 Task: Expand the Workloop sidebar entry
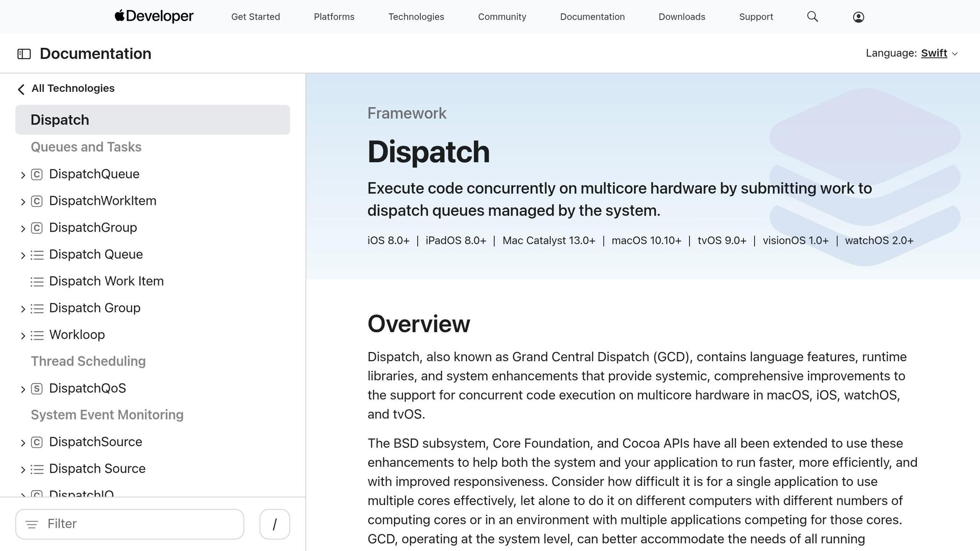(22, 335)
